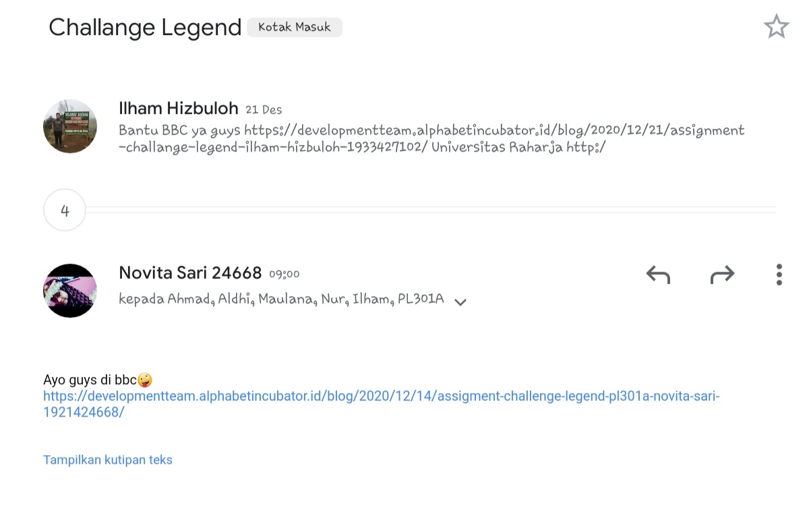
Task: Expand recipient details chevron
Action: point(460,302)
